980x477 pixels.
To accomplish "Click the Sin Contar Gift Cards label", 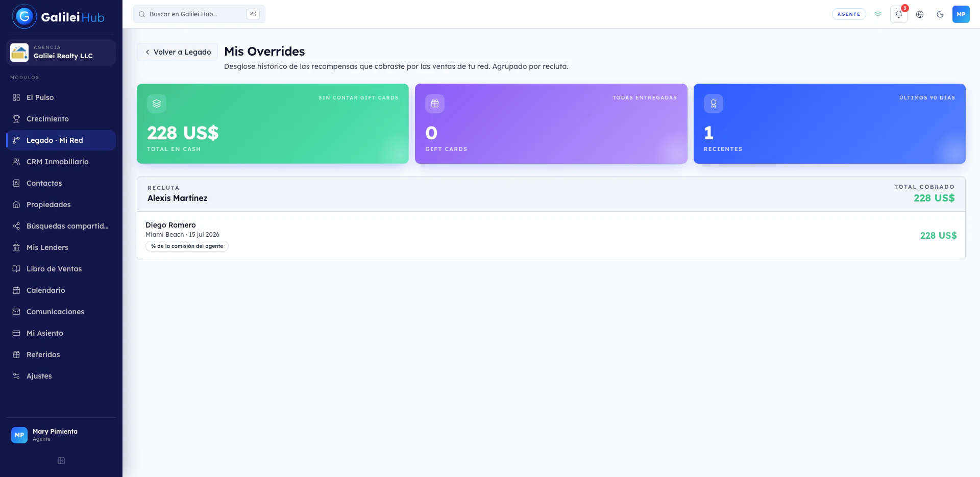I will point(358,98).
